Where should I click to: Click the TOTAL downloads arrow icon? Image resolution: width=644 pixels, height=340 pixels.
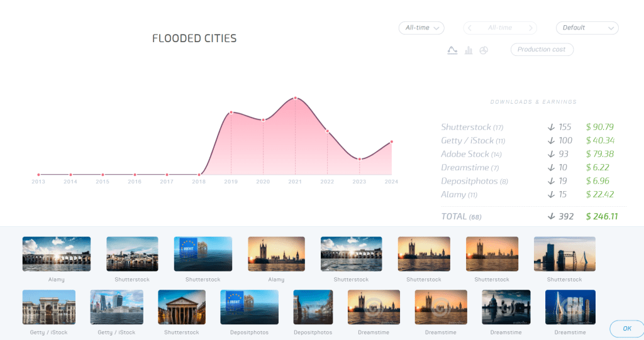tap(552, 216)
